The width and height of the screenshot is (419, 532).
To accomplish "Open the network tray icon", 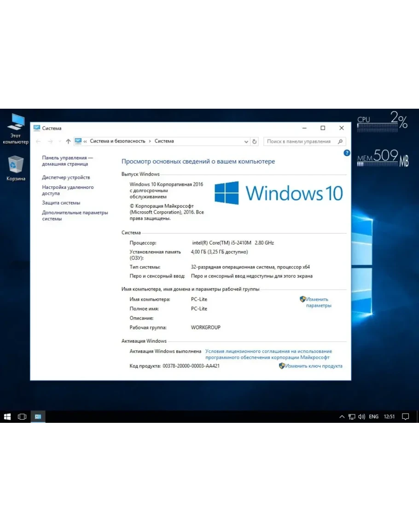I will pyautogui.click(x=352, y=416).
